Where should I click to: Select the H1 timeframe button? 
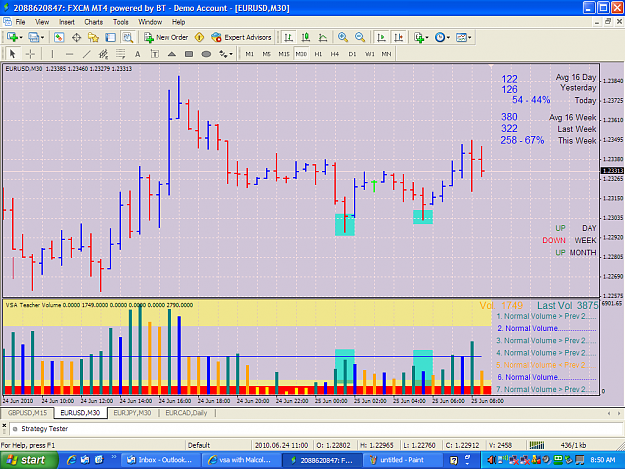coord(318,54)
